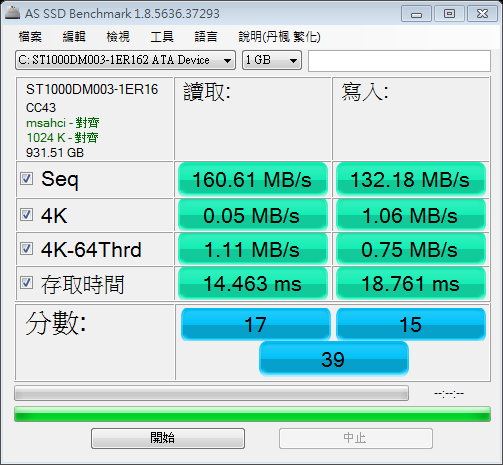The width and height of the screenshot is (503, 465).
Task: Open the 檔案 menu
Action: 30,37
